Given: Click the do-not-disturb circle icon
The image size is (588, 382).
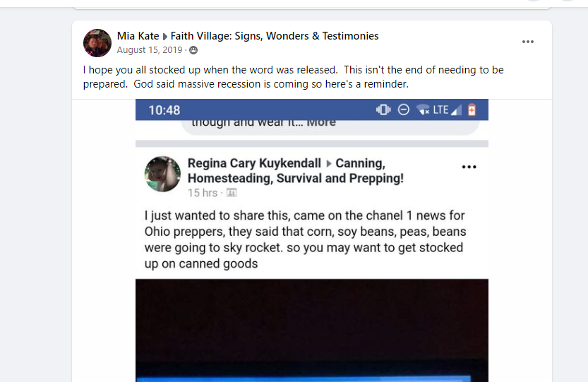Looking at the screenshot, I should pyautogui.click(x=404, y=109).
